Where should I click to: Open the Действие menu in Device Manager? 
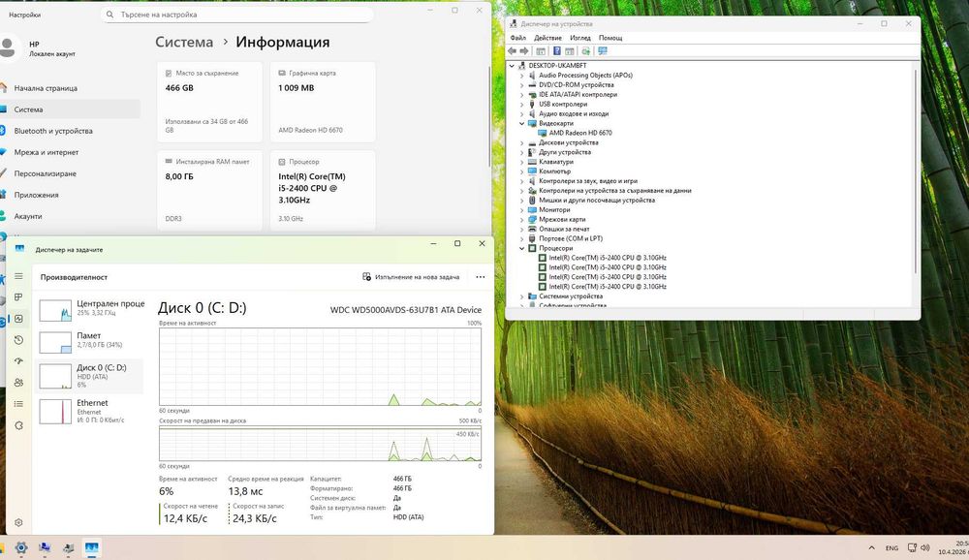(x=547, y=38)
